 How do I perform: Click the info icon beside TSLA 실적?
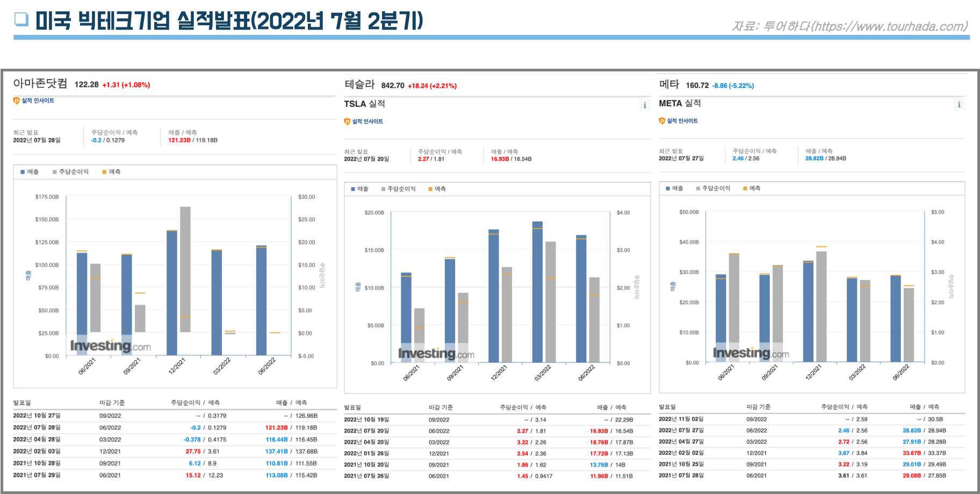pyautogui.click(x=645, y=105)
